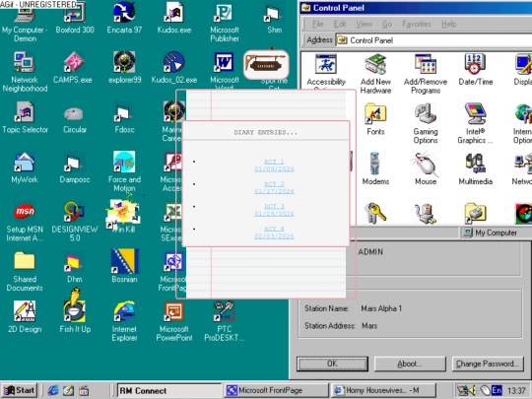The width and height of the screenshot is (532, 399).
Task: Click the Control Panel address field
Action: click(433, 40)
